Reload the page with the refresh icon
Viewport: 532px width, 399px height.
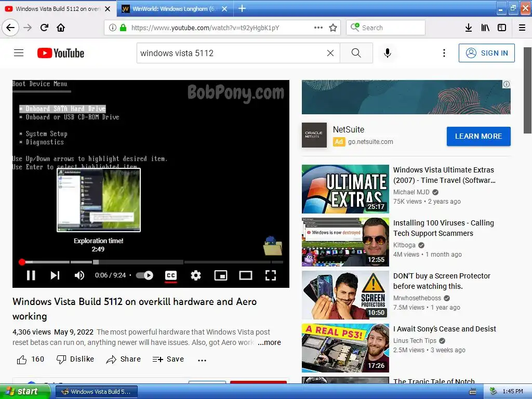tap(44, 28)
